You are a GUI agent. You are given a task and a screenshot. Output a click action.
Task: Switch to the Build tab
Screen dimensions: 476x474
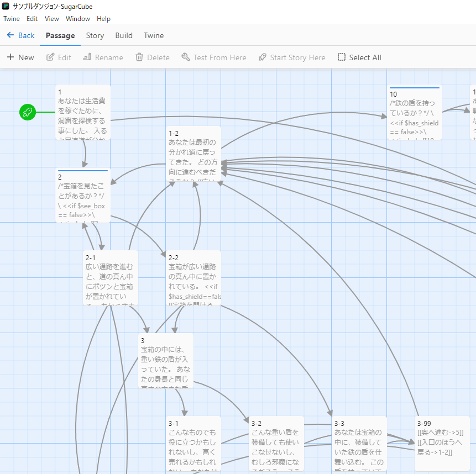(x=124, y=35)
